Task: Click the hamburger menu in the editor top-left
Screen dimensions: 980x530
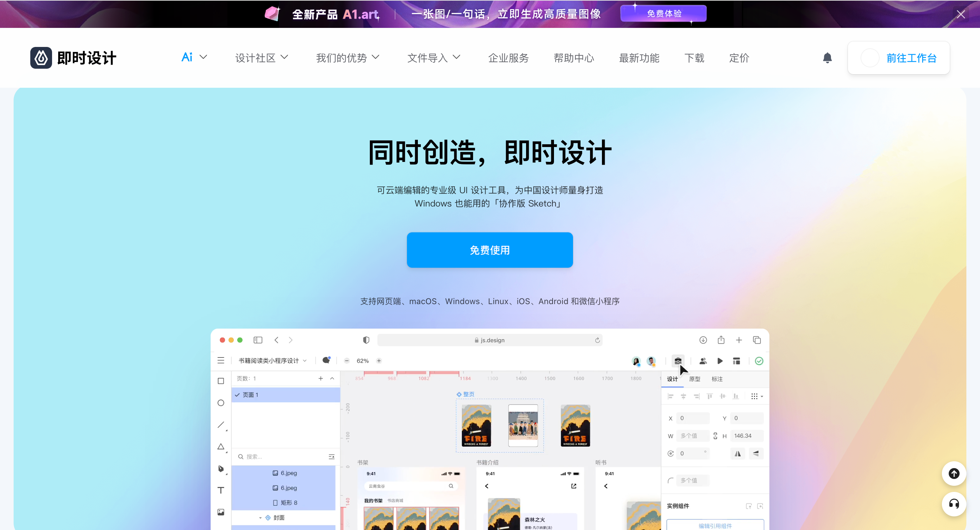Action: 221,361
